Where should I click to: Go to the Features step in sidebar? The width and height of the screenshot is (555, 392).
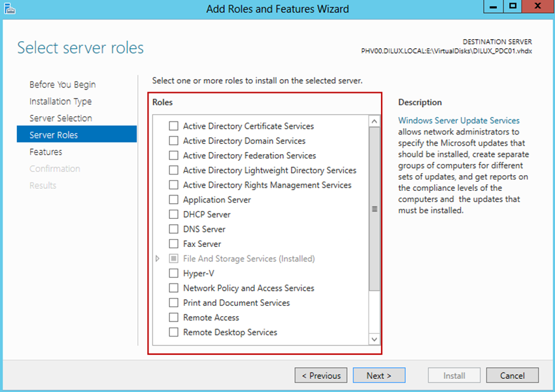46,152
